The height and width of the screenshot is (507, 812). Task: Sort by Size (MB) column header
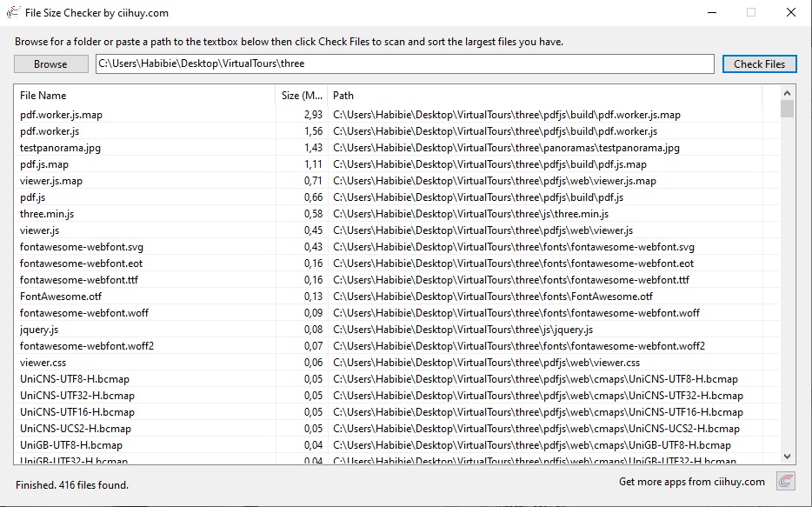click(x=302, y=96)
